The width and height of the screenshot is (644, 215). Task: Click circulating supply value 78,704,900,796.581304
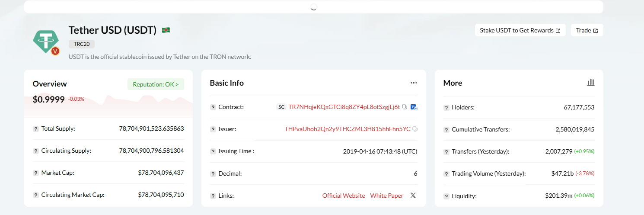[152, 151]
